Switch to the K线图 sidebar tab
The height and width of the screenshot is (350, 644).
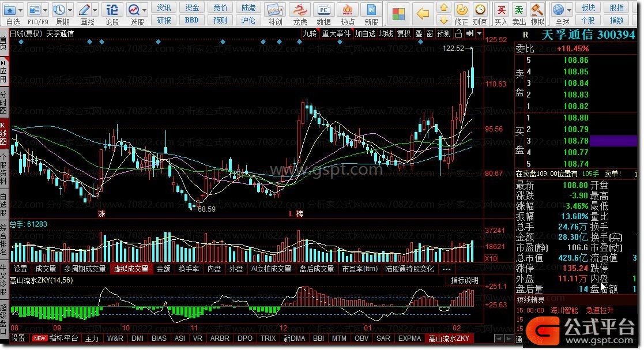coord(3,134)
